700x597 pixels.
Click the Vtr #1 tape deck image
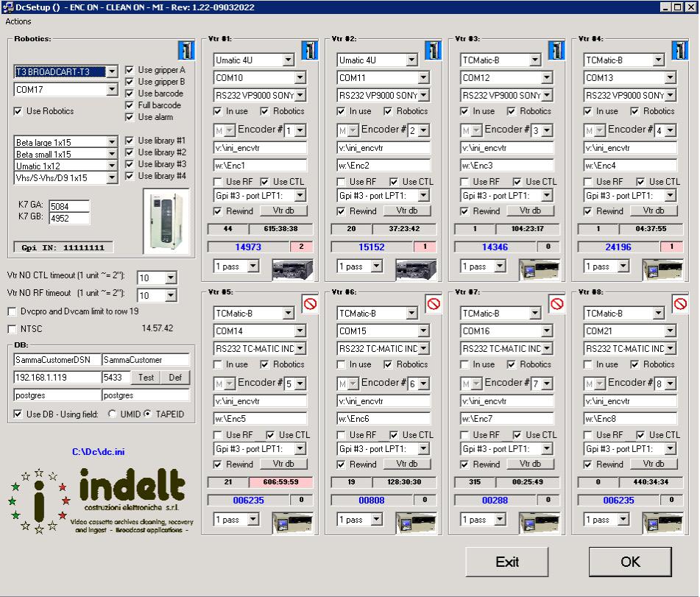(x=292, y=269)
